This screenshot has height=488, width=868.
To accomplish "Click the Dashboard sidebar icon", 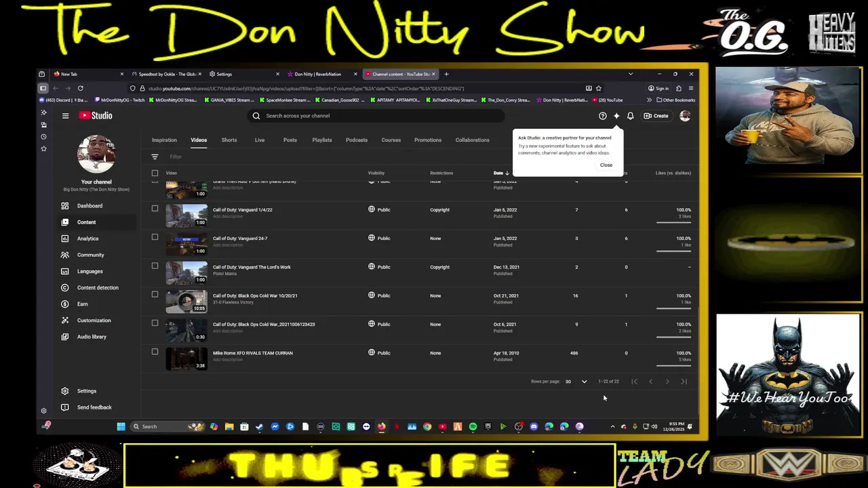I will click(x=65, y=206).
